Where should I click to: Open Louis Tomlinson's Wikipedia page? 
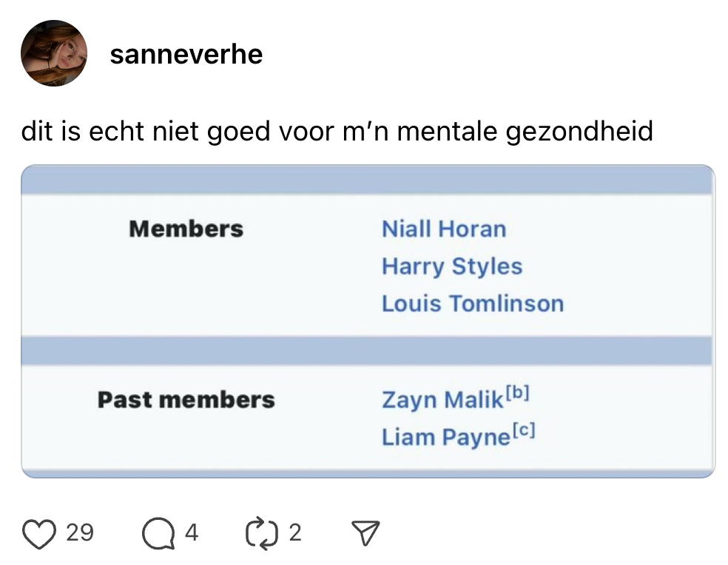pos(473,303)
